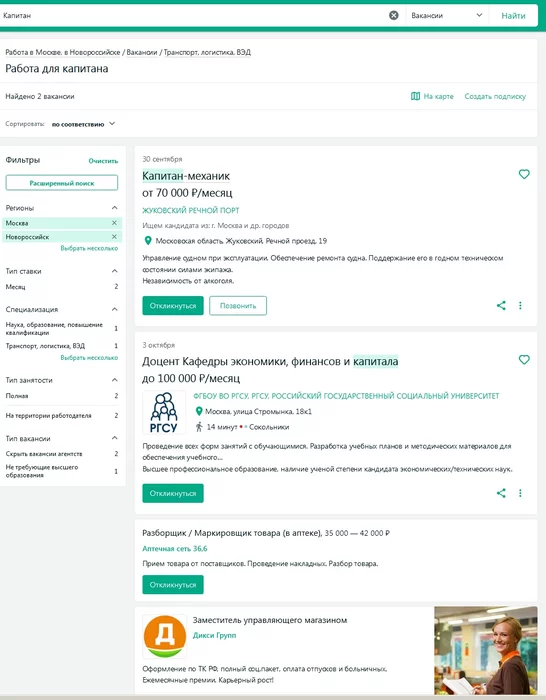
Task: Open the sort by по соответствию dropdown
Action: (x=83, y=124)
